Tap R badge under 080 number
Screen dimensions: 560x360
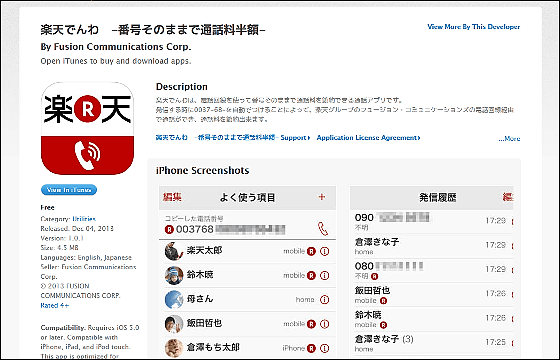pyautogui.click(x=374, y=276)
